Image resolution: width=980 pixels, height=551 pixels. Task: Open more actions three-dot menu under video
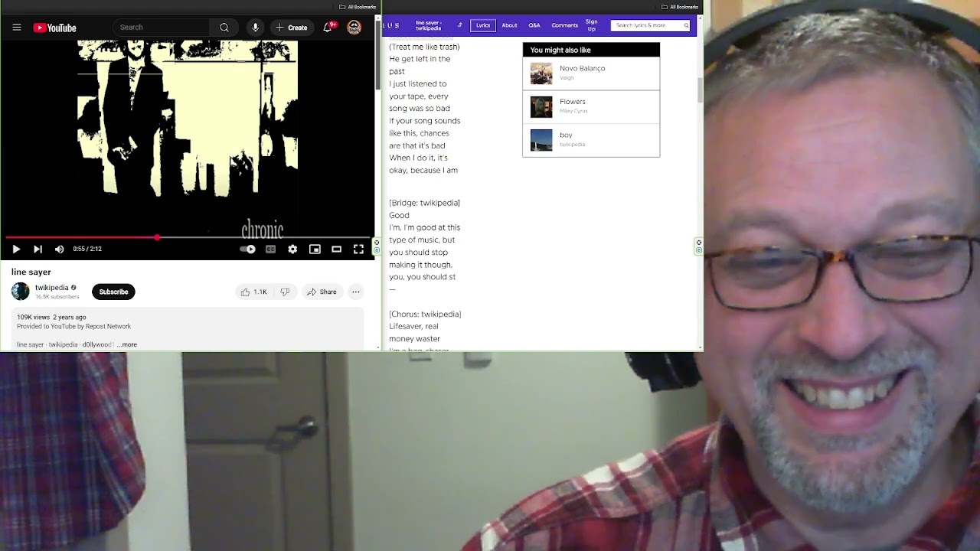pos(355,292)
